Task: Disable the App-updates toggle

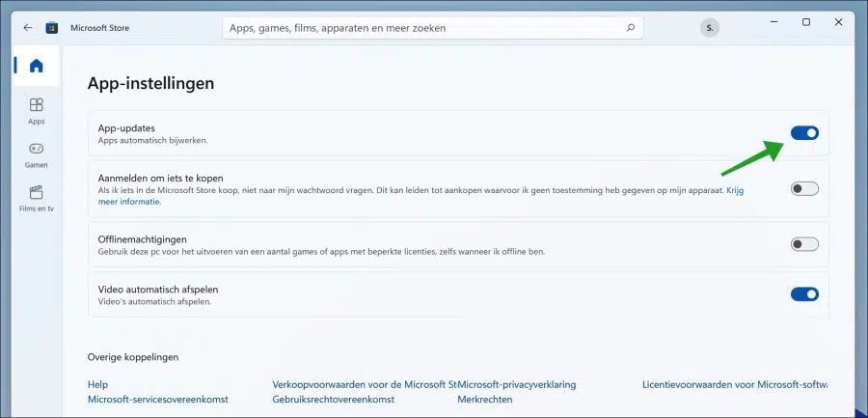Action: (804, 133)
